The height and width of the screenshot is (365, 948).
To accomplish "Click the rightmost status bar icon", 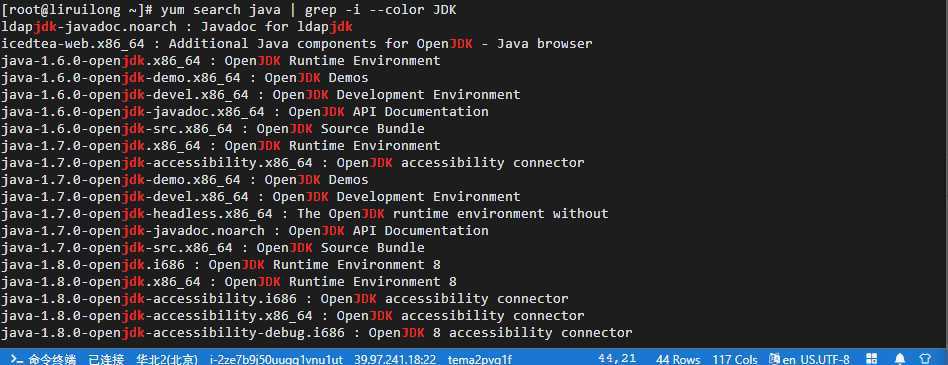I will pos(925,360).
